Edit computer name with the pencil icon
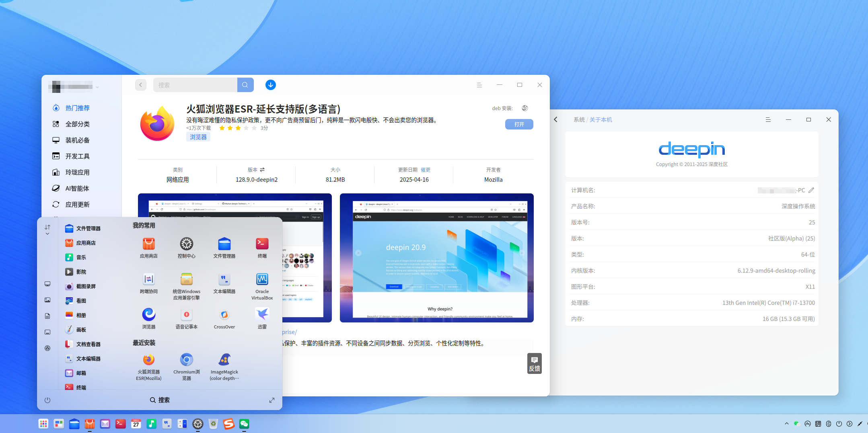Image resolution: width=868 pixels, height=433 pixels. click(x=811, y=190)
